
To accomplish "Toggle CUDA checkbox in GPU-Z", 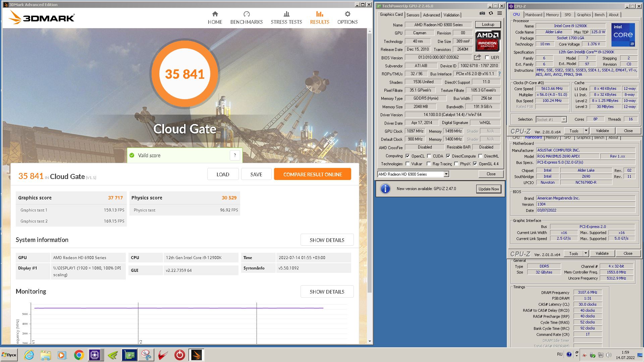I will [x=429, y=156].
